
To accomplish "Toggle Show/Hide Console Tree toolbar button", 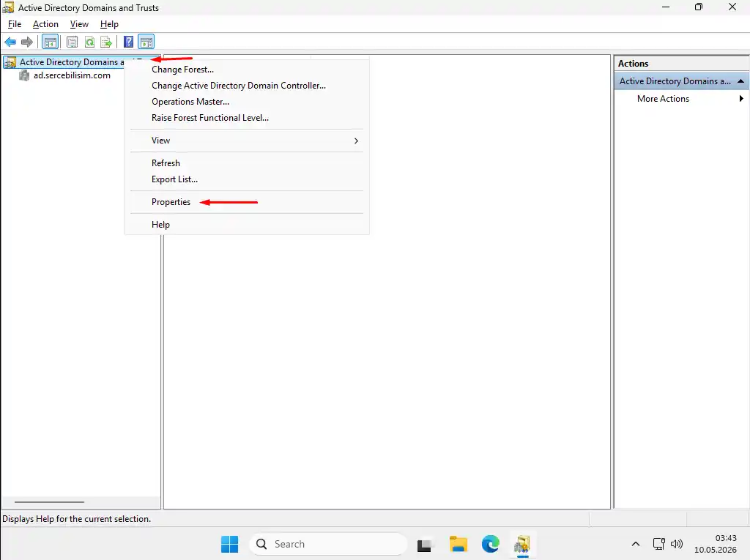I will tap(51, 42).
